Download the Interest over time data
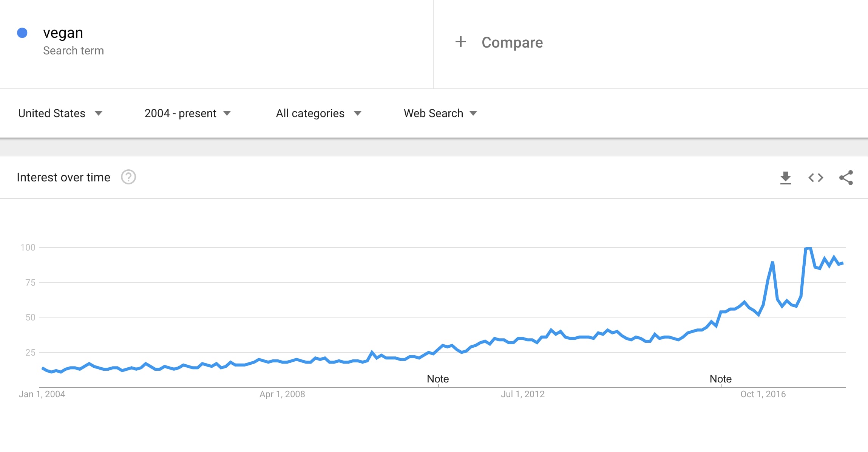 785,178
